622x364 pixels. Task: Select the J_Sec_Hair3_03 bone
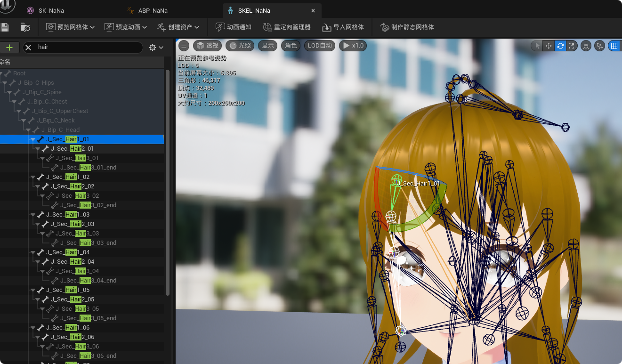tap(77, 234)
